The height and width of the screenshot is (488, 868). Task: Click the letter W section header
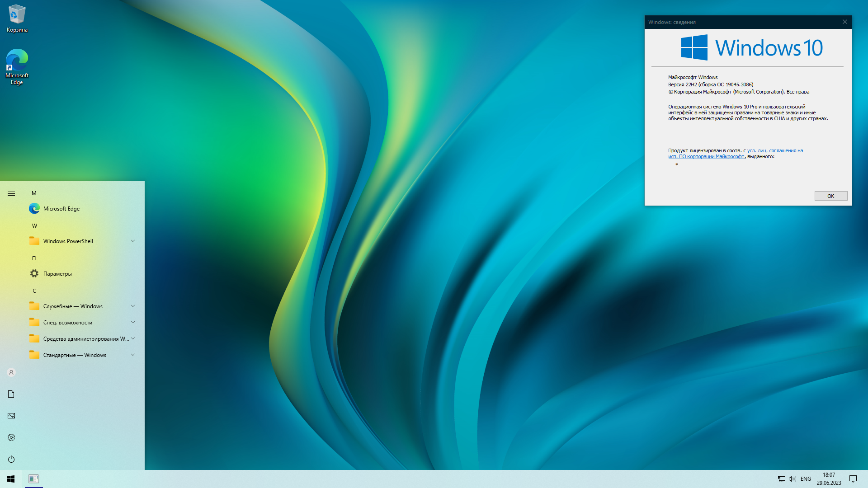[x=34, y=226]
